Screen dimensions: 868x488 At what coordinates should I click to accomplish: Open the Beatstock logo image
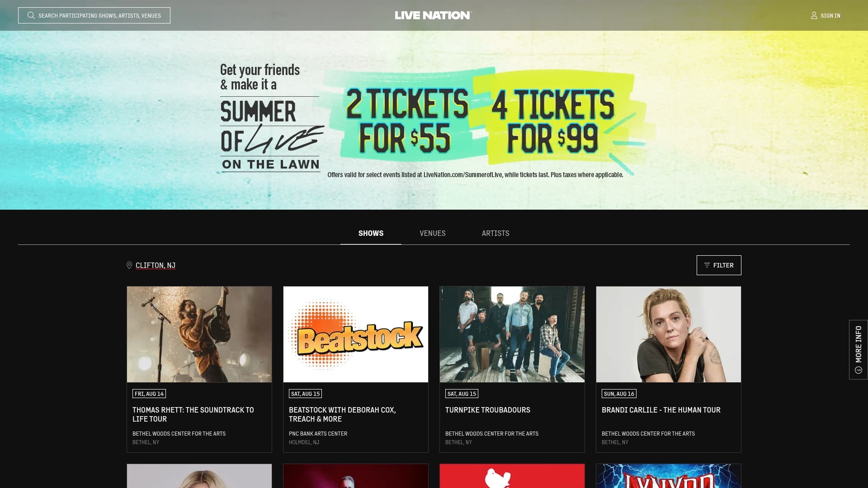tap(356, 334)
